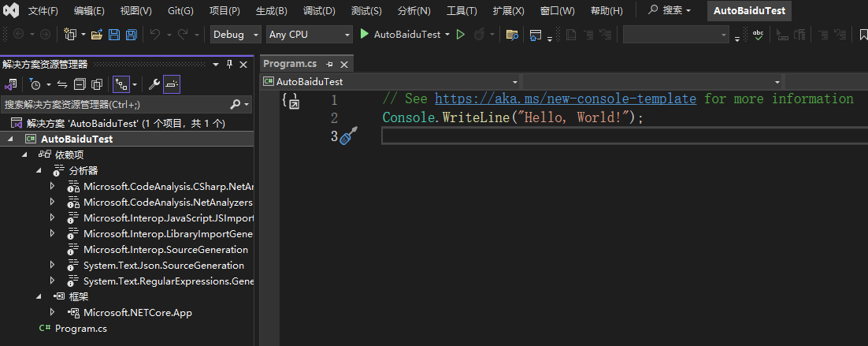The image size is (868, 346).
Task: Start debugging with the green play AutoBaiduTest button
Action: click(401, 35)
